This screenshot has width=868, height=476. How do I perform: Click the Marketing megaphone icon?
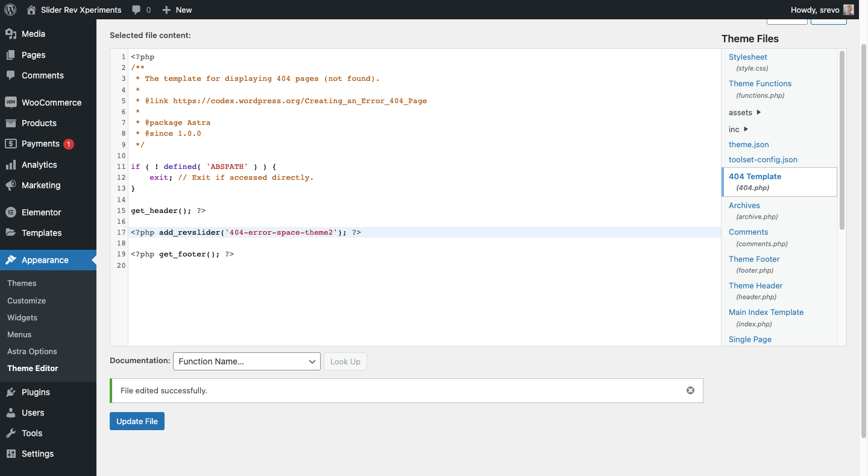pyautogui.click(x=11, y=185)
